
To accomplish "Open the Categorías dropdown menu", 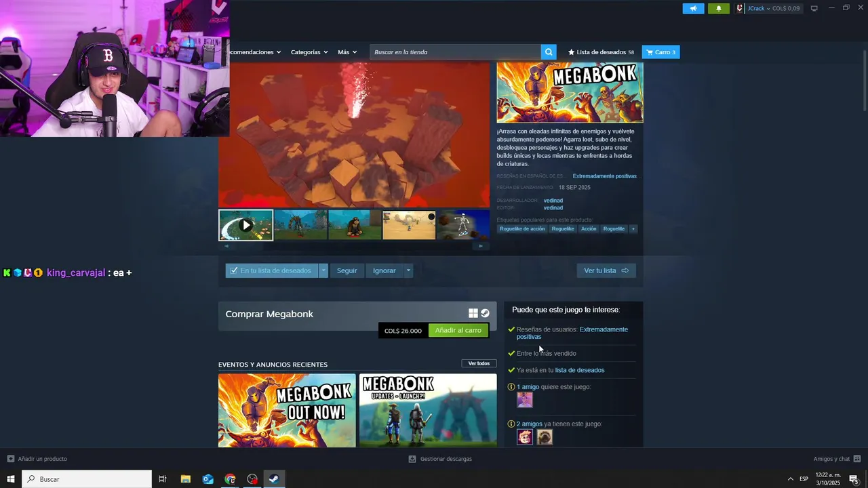I will coord(309,52).
